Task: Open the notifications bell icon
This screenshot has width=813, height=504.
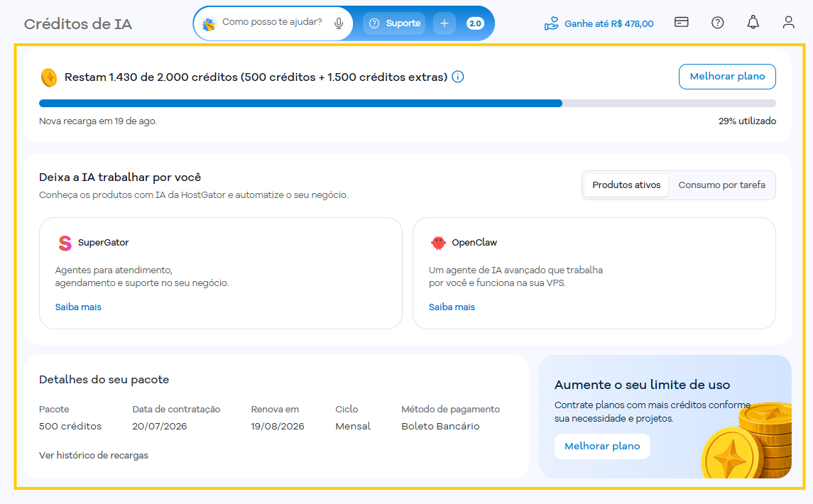Action: coord(753,22)
